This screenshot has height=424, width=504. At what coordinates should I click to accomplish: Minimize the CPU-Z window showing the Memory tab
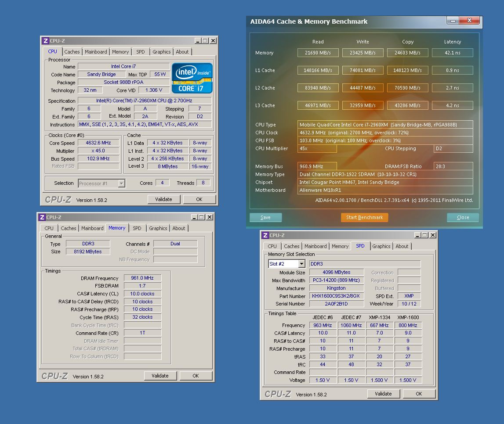click(x=195, y=217)
